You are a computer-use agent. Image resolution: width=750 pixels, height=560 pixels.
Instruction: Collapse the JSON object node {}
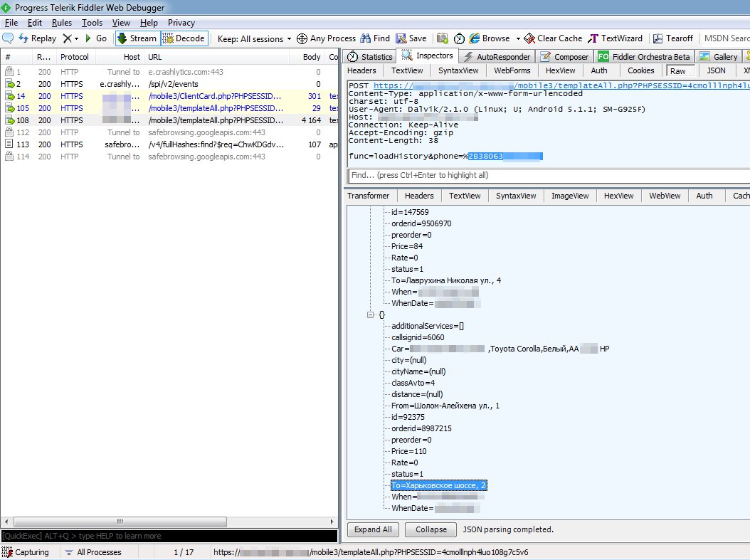pyautogui.click(x=370, y=315)
